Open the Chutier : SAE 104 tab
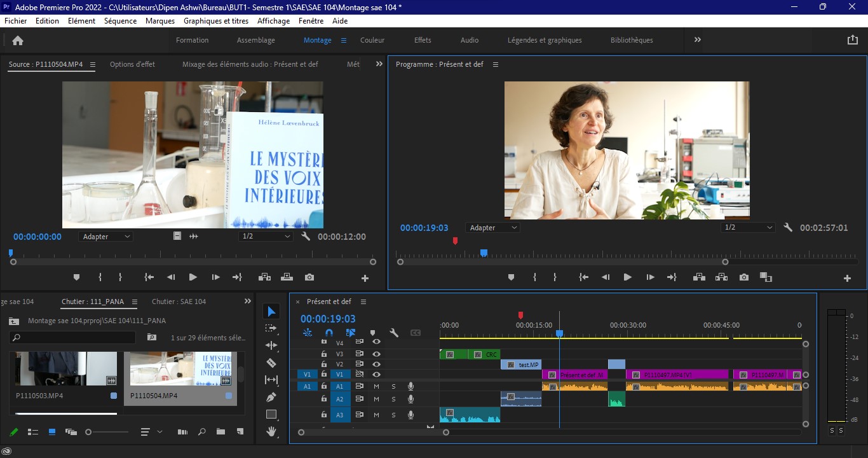The width and height of the screenshot is (868, 458). [179, 302]
